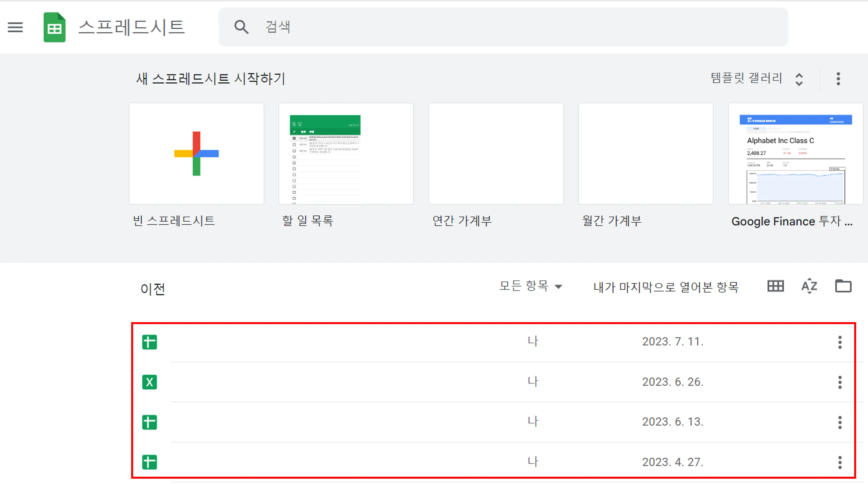Click the 연간 가계부 label
Viewport: 868px width, 484px height.
[x=462, y=221]
